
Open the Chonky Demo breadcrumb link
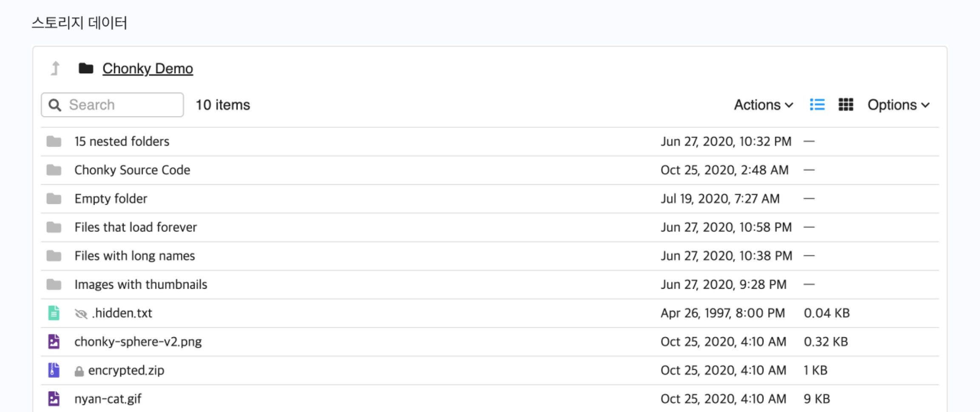tap(148, 68)
